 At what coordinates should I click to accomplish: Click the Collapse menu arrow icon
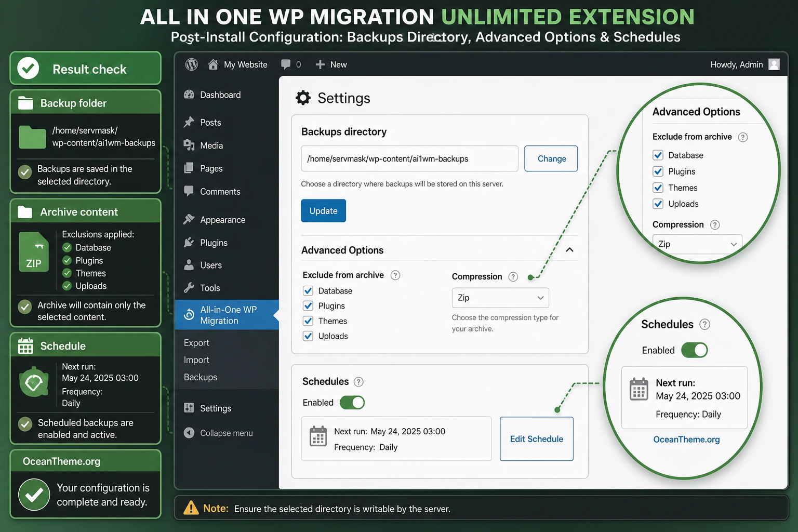[x=189, y=433]
